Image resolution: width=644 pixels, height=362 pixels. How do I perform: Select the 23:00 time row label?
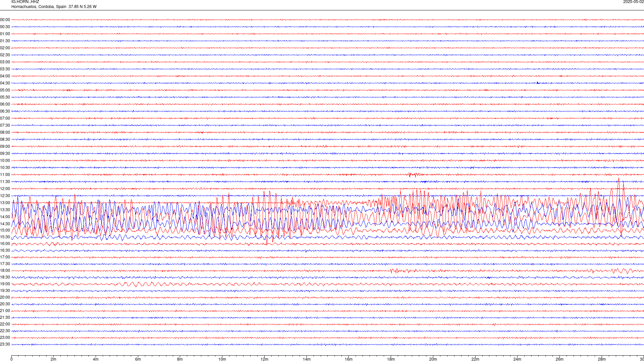click(5, 338)
